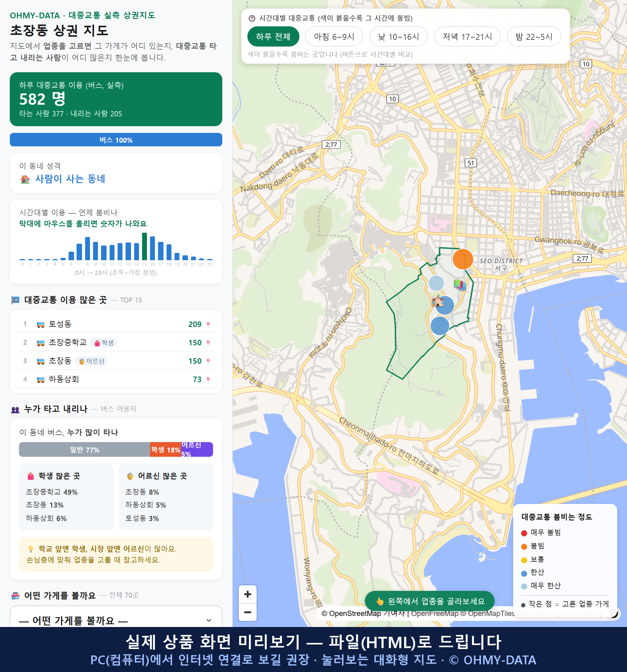Click the 버스 100% blue bar
The width and height of the screenshot is (627, 672).
pos(116,140)
